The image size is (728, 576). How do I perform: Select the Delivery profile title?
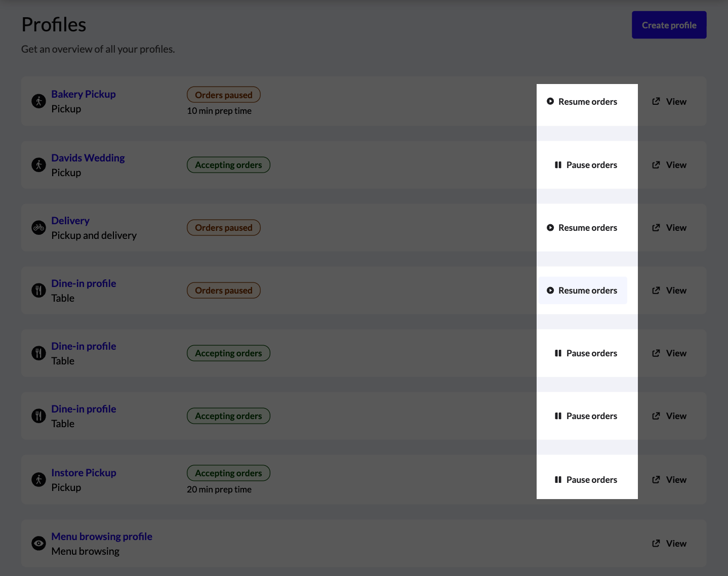pos(70,221)
